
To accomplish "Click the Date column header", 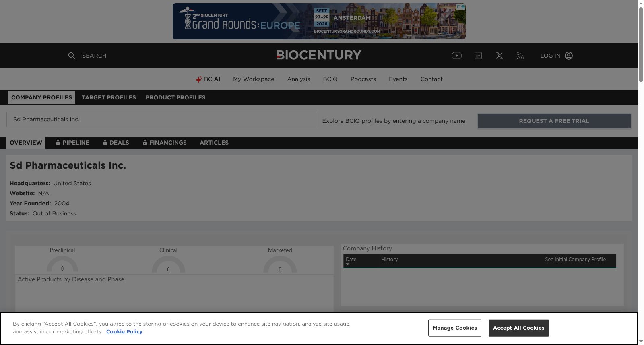I will pos(351,260).
